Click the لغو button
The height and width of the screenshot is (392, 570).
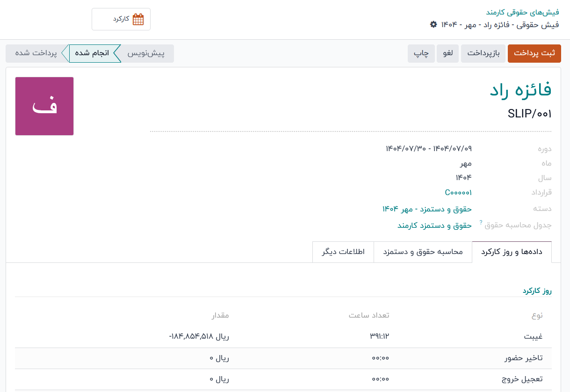pyautogui.click(x=447, y=53)
